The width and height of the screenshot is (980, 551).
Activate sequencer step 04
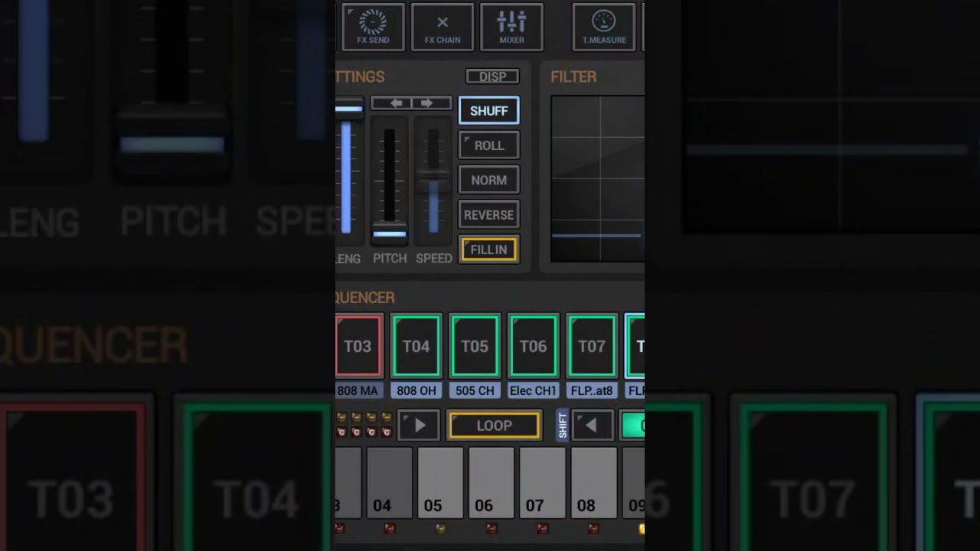click(390, 483)
